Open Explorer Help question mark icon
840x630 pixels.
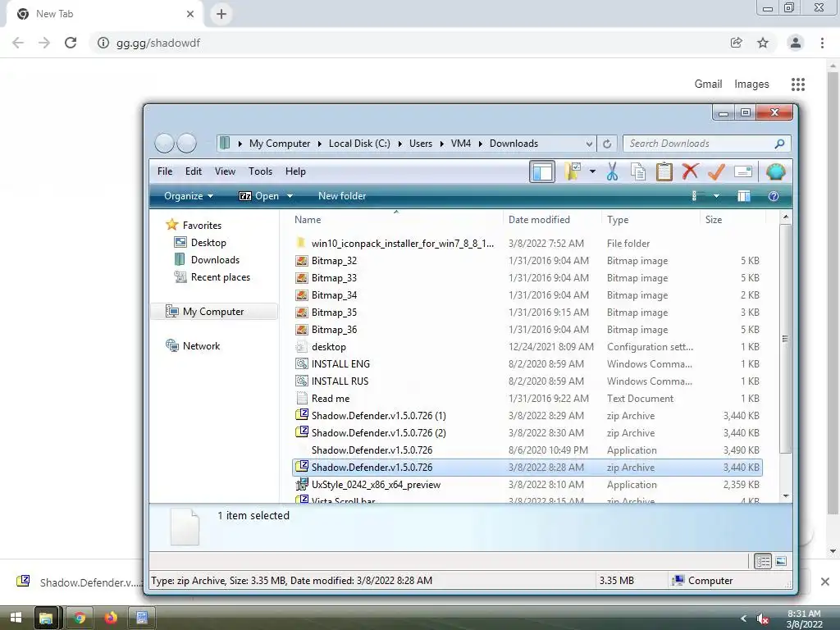(x=773, y=196)
